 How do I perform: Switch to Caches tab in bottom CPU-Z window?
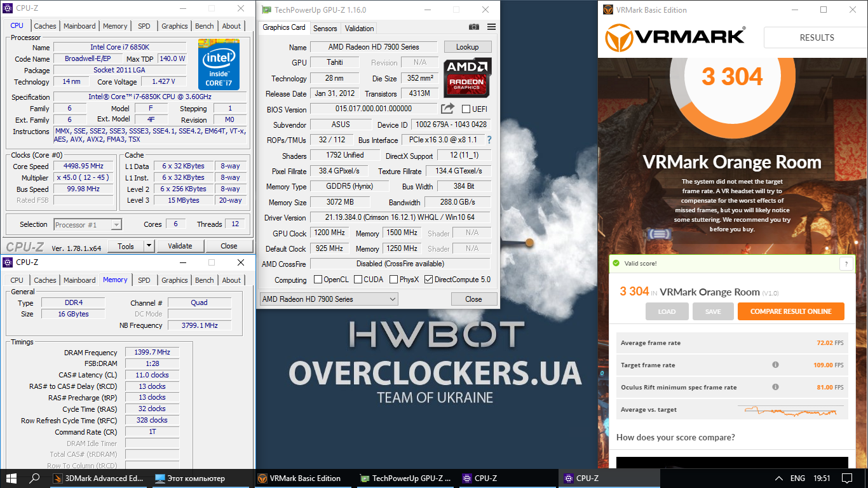45,280
